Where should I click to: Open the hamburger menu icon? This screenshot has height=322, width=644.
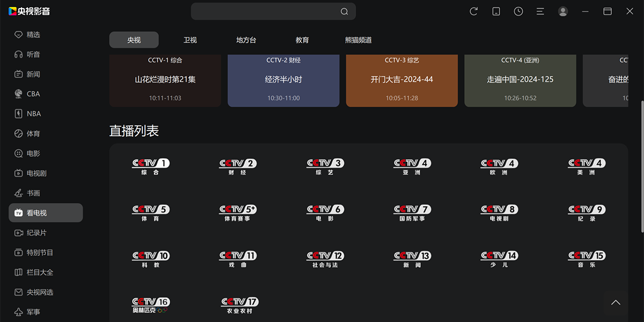click(x=540, y=11)
